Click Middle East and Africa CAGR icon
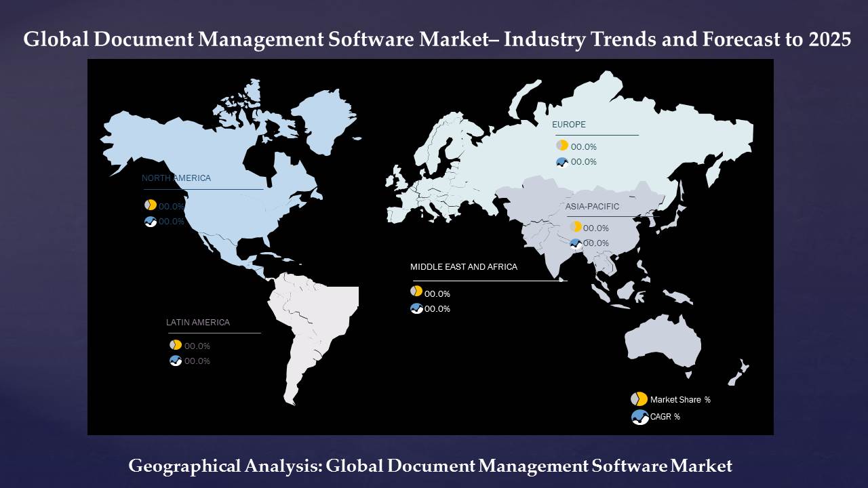The width and height of the screenshot is (868, 488). 416,308
